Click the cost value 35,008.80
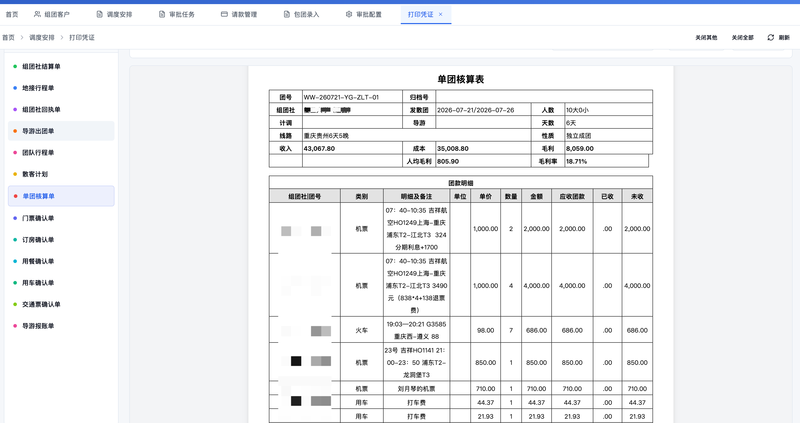This screenshot has width=800, height=423. pyautogui.click(x=453, y=148)
